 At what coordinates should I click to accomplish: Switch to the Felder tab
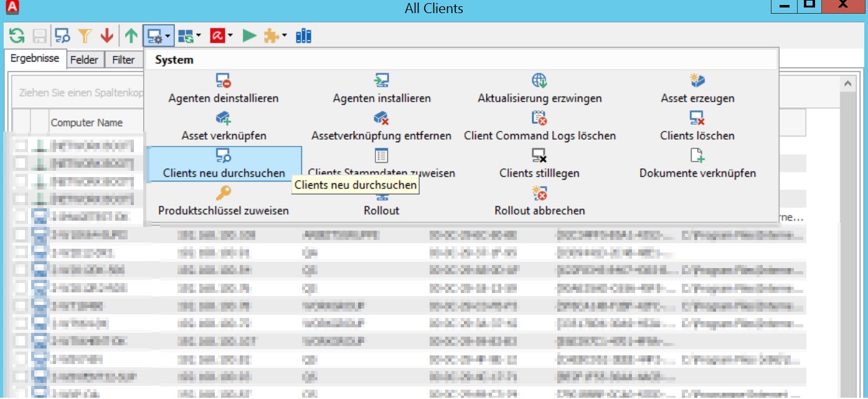(x=85, y=59)
